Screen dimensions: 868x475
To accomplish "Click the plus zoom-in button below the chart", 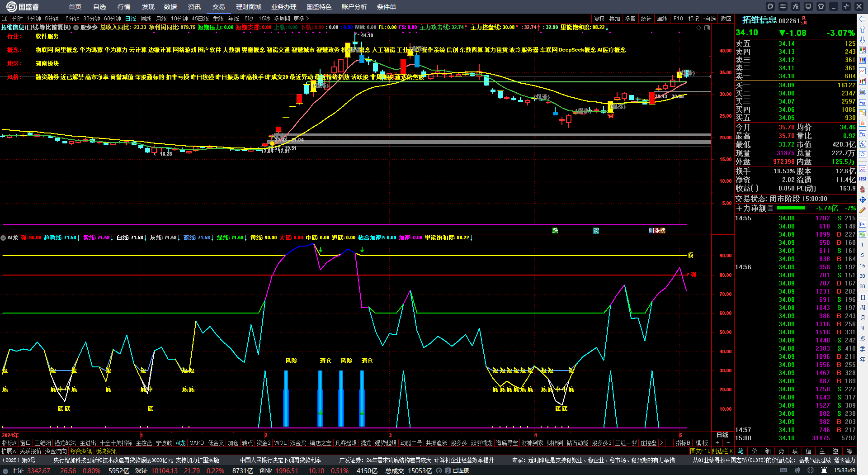I will pyautogui.click(x=717, y=443).
